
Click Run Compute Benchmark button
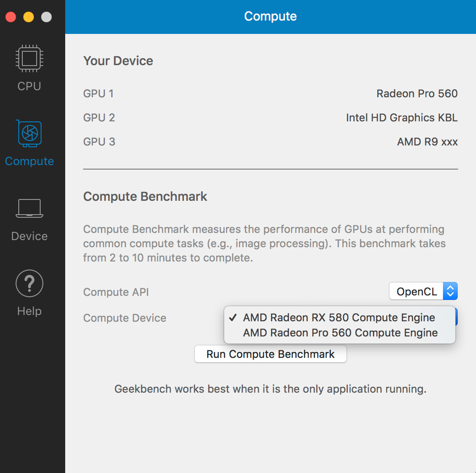pyautogui.click(x=270, y=354)
